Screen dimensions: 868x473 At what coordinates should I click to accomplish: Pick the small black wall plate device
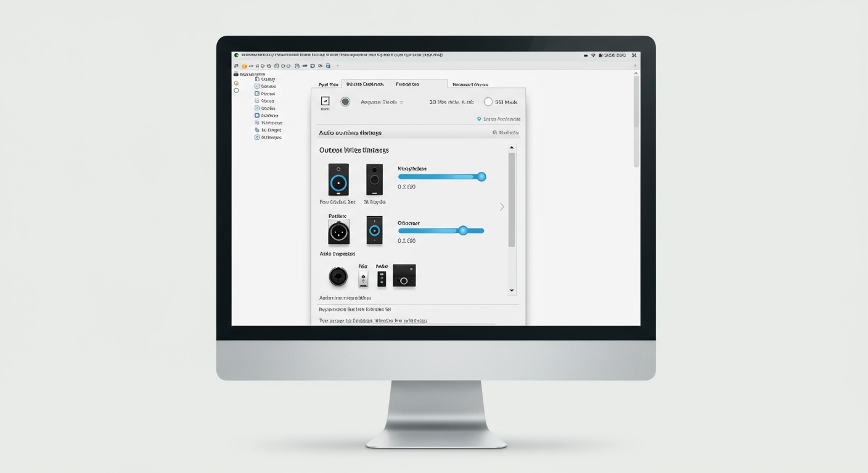382,278
